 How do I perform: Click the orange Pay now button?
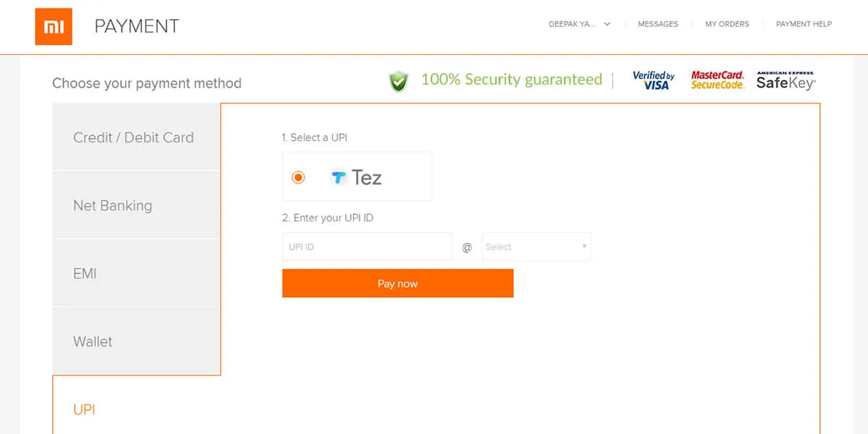[x=398, y=284]
